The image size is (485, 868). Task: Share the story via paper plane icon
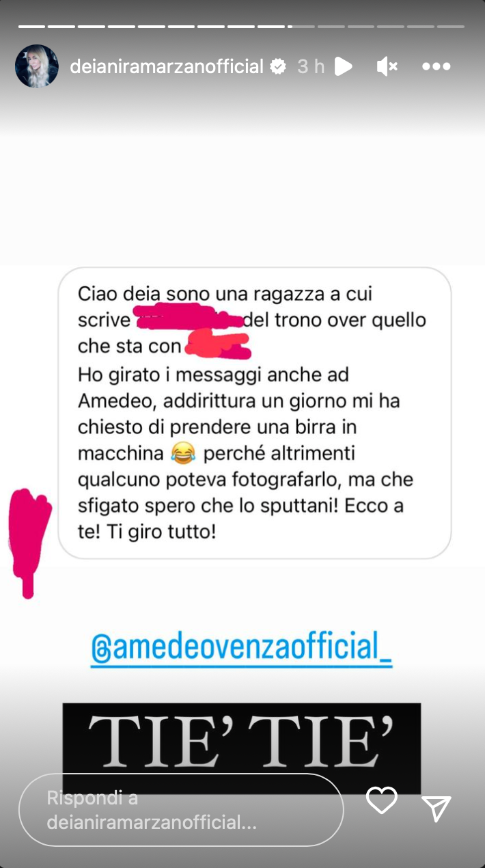point(436,809)
